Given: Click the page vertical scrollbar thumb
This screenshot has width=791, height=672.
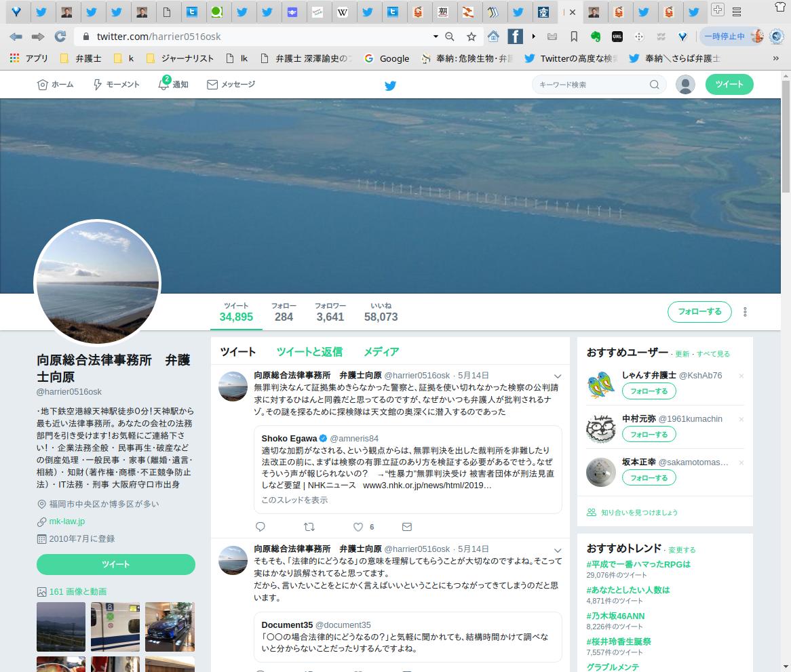Looking at the screenshot, I should (x=786, y=136).
